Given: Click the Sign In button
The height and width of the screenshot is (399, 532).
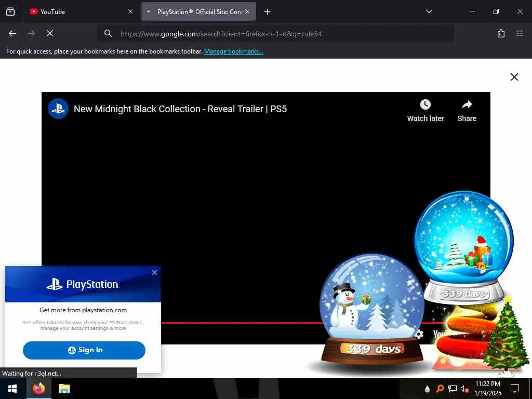Looking at the screenshot, I should click(x=84, y=350).
